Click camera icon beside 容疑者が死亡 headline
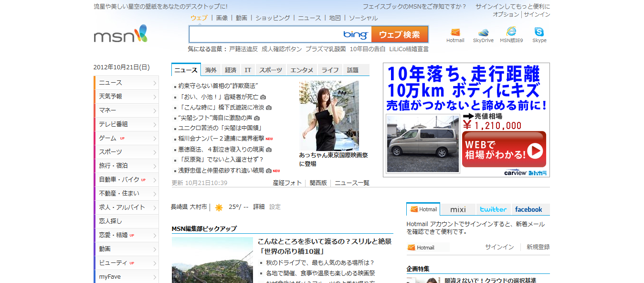The width and height of the screenshot is (644, 283). point(263,97)
